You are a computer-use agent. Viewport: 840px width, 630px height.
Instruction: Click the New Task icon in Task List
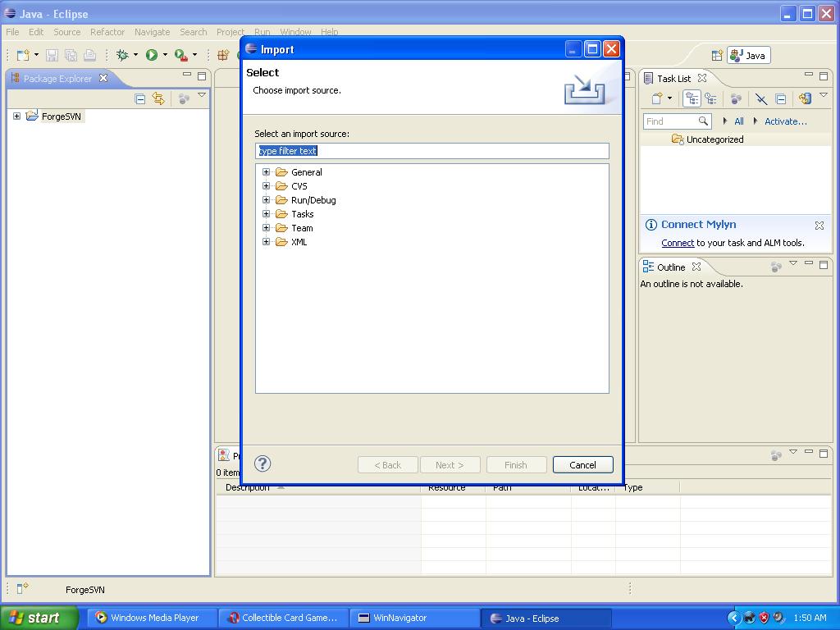pyautogui.click(x=657, y=98)
